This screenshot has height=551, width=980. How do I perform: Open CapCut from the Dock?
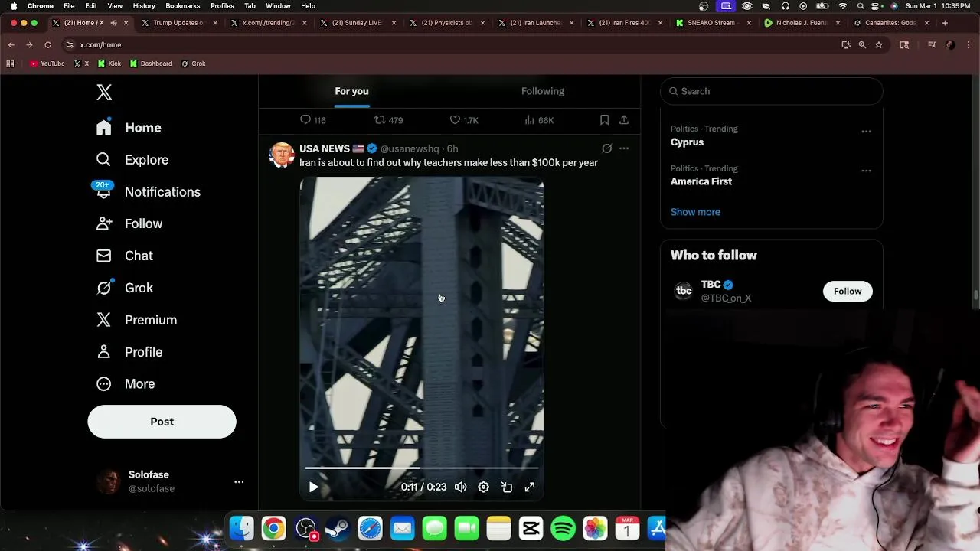[x=531, y=528]
